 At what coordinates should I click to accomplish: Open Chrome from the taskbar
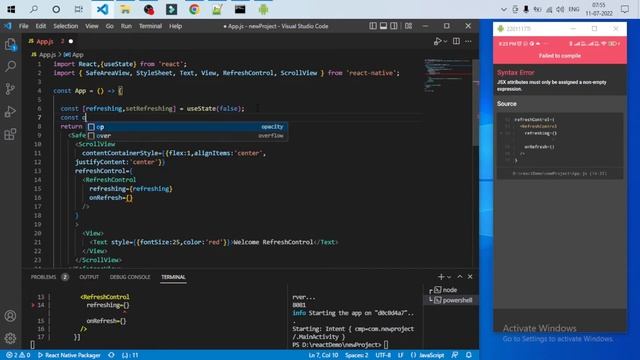194,9
